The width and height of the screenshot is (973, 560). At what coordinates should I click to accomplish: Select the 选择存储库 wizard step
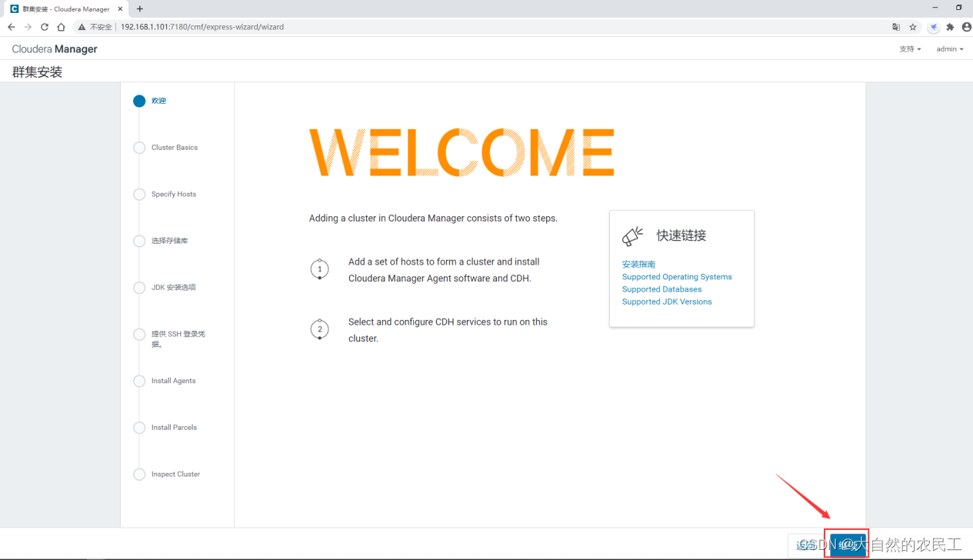[170, 241]
